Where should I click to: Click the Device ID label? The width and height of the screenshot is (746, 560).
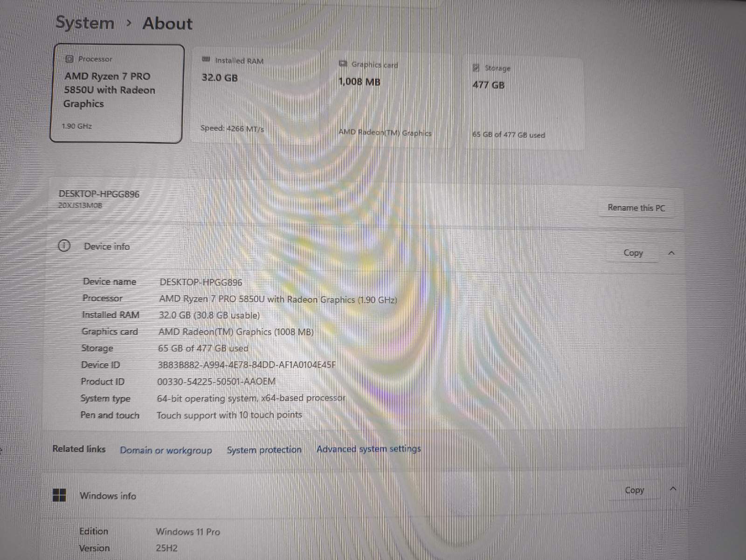click(100, 365)
